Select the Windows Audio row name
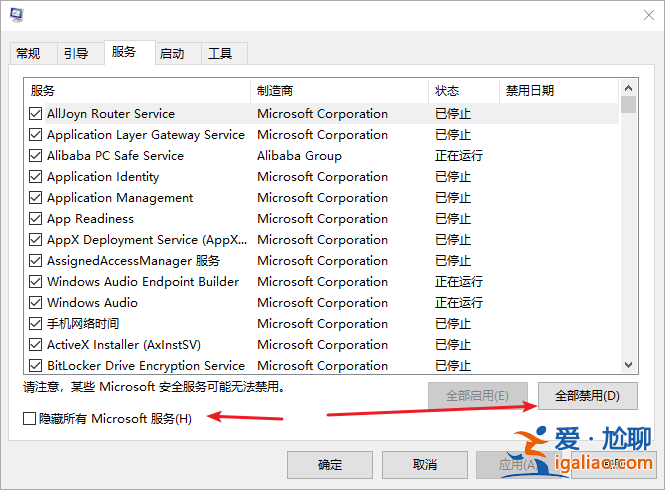Viewport: 665px width, 490px height. (92, 303)
